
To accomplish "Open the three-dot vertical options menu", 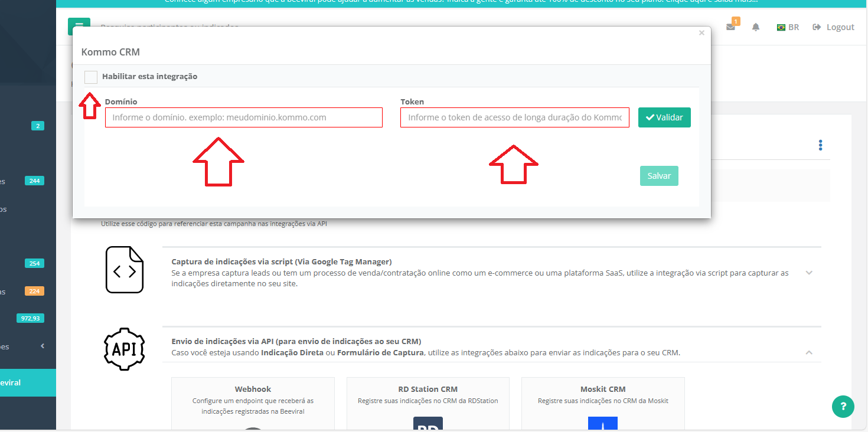I will pos(820,145).
